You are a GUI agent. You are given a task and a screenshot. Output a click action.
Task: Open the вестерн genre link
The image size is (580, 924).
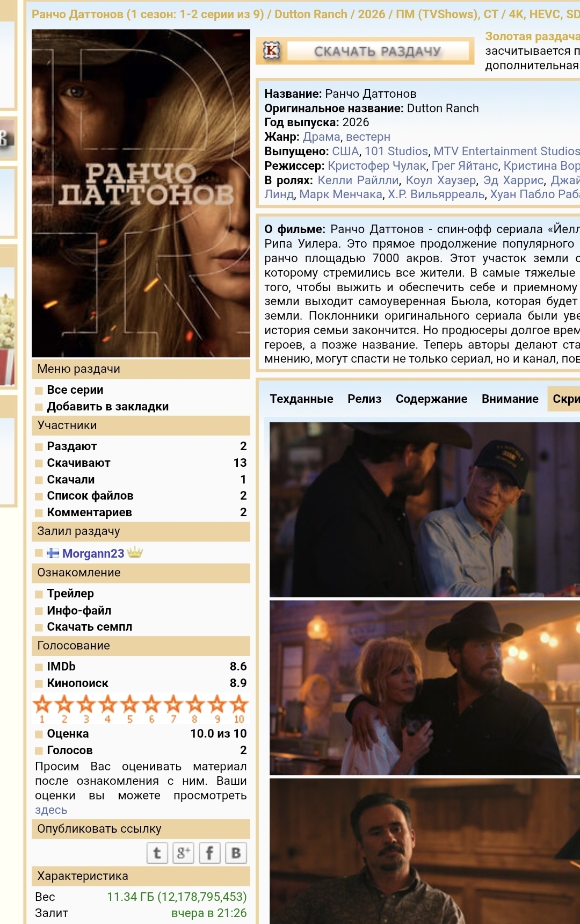pos(368,137)
